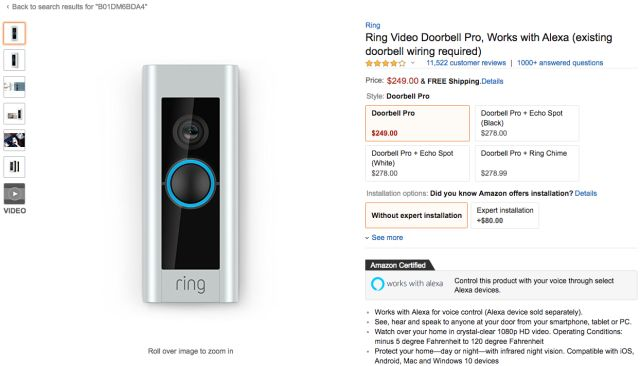Open the third wiring diagram thumbnail
This screenshot has height=366, width=640.
click(14, 87)
